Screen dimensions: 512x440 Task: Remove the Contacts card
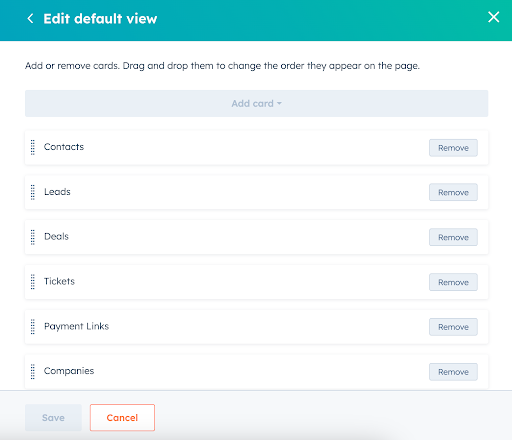pyautogui.click(x=453, y=148)
